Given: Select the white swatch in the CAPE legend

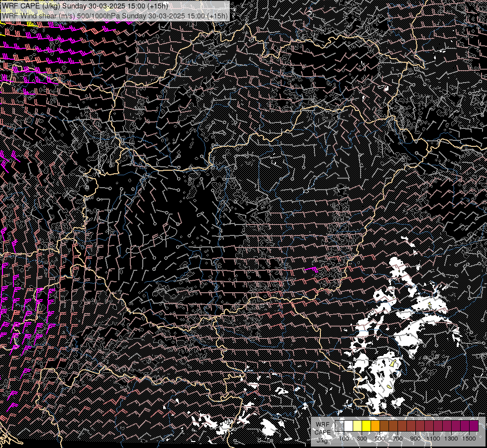Looking at the screenshot, I should (x=349, y=426).
